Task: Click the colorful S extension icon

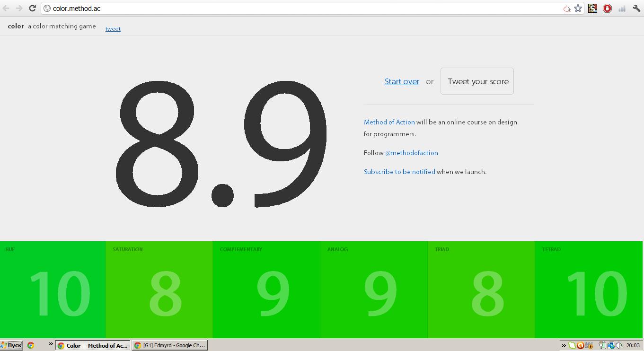Action: coord(592,9)
